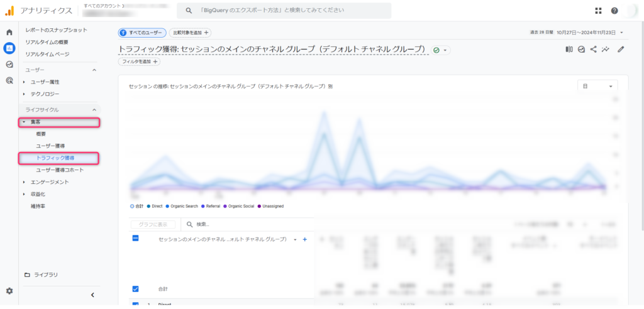This screenshot has height=309, width=644.
Task: Click the Share report icon
Action: point(594,49)
